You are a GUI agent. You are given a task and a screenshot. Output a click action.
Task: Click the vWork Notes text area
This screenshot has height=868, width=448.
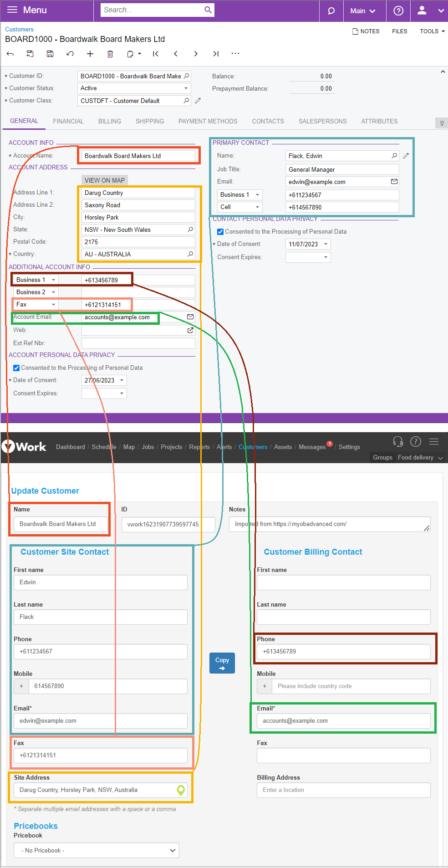point(330,524)
